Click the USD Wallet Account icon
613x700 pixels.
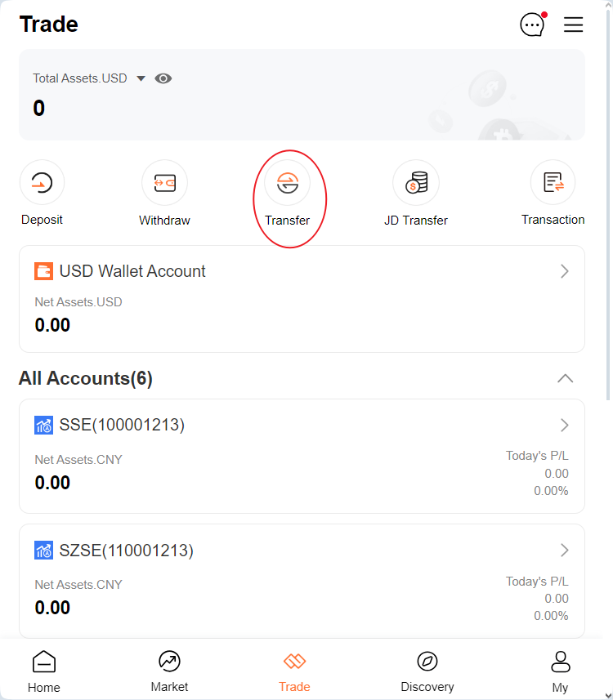(x=43, y=271)
